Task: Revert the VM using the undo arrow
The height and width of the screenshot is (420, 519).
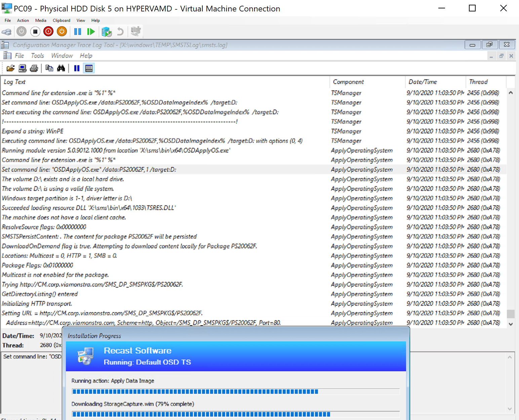Action: [x=120, y=31]
